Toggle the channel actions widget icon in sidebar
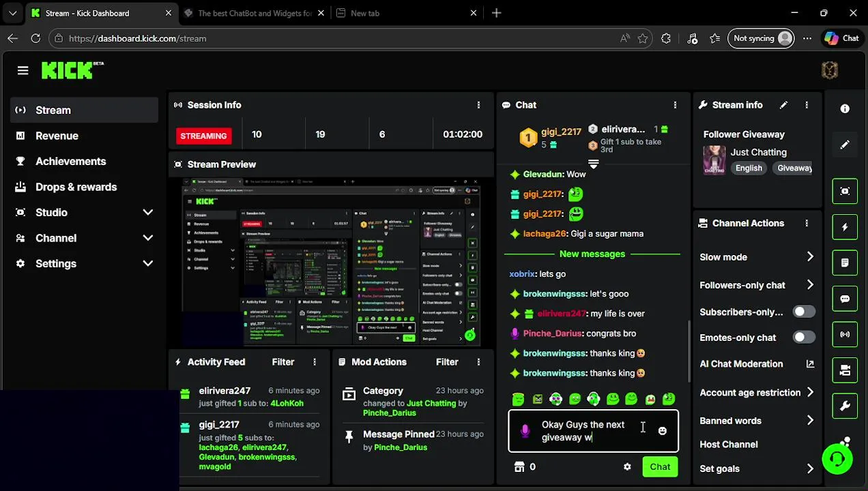The image size is (868, 491). click(845, 370)
